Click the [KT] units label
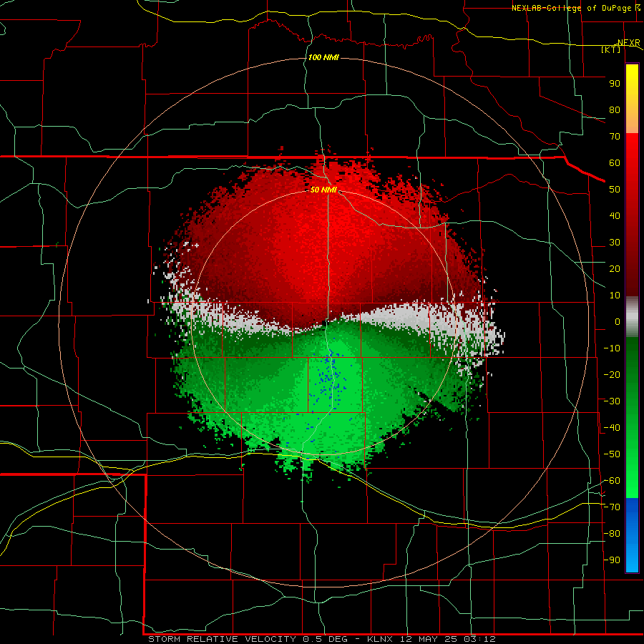644x644 pixels. tap(611, 49)
